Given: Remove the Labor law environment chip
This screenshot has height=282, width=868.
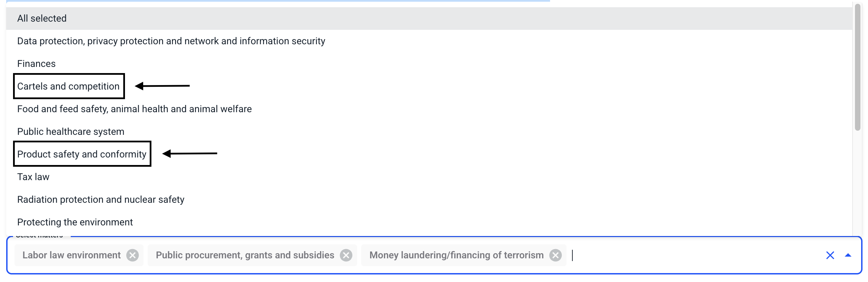Looking at the screenshot, I should [132, 255].
